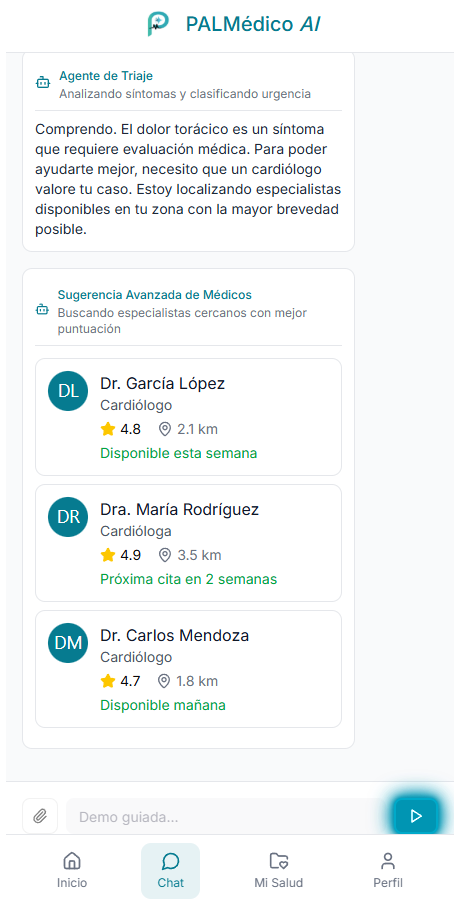467x901 pixels.
Task: Go to the Perfil tab
Action: [x=388, y=871]
